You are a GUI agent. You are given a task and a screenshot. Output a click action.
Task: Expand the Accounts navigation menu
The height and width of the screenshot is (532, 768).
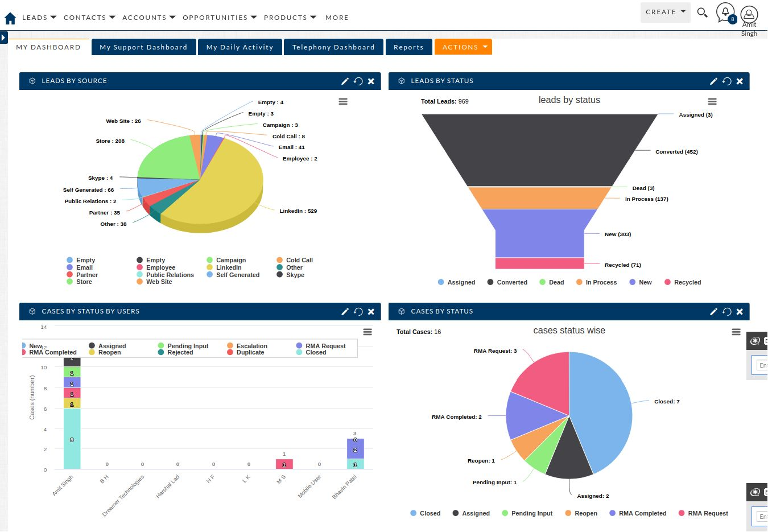[149, 18]
